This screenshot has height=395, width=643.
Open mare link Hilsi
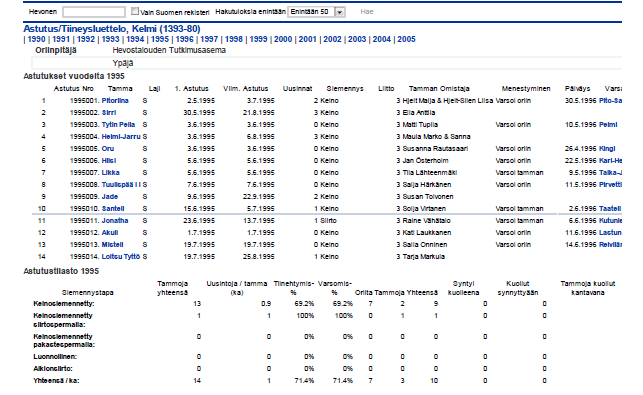click(109, 161)
